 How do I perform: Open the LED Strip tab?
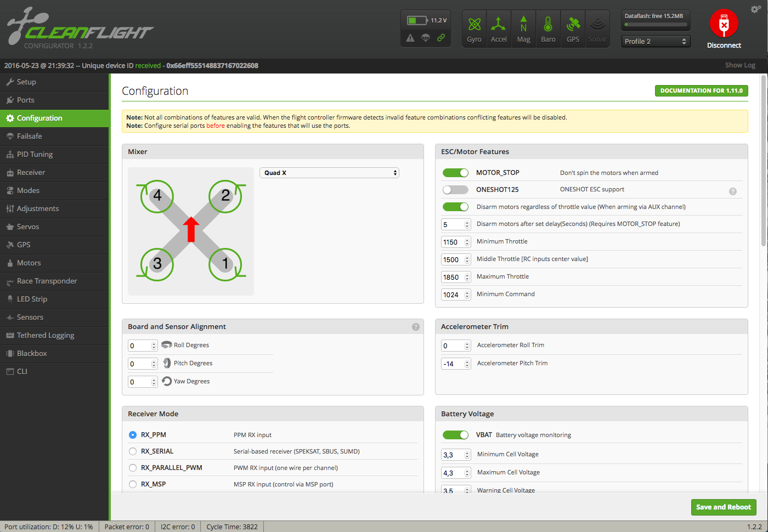pyautogui.click(x=54, y=299)
